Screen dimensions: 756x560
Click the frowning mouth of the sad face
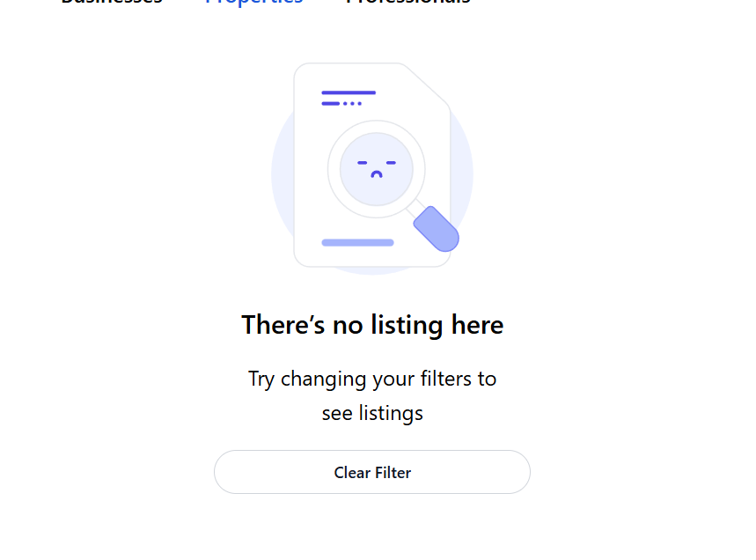click(x=377, y=174)
